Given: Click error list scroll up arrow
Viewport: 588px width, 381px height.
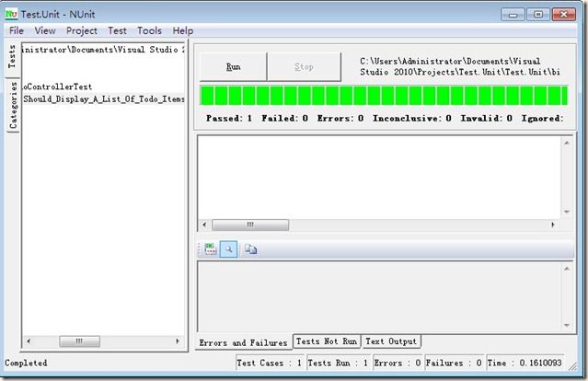Looking at the screenshot, I should point(567,143).
